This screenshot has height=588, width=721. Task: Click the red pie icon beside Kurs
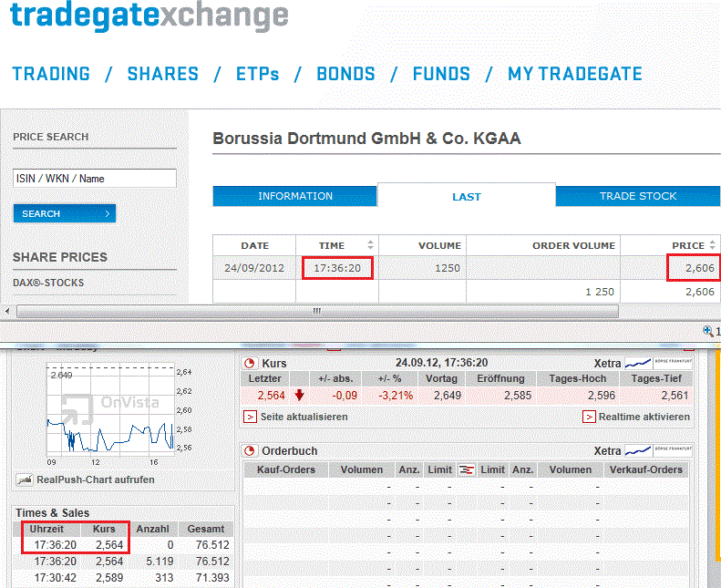(250, 363)
